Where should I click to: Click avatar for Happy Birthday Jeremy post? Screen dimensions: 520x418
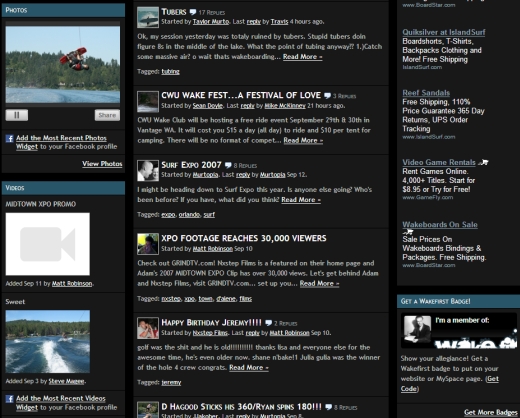tap(148, 328)
